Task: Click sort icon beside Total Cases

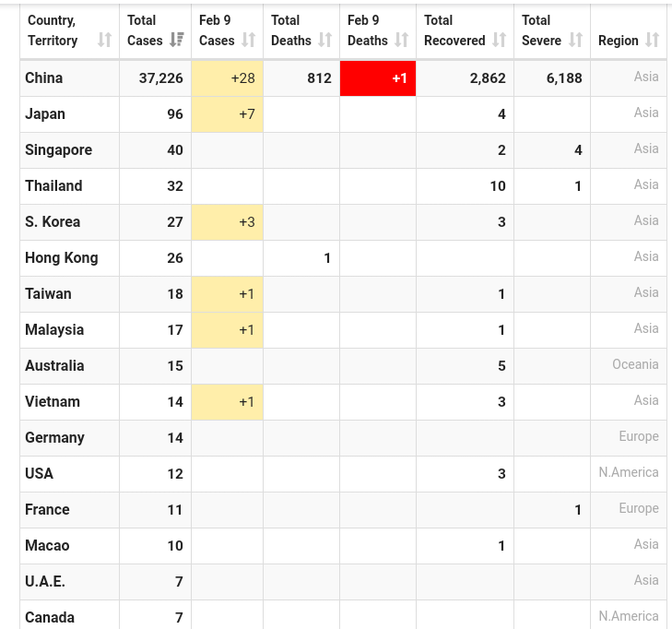Action: click(x=177, y=41)
